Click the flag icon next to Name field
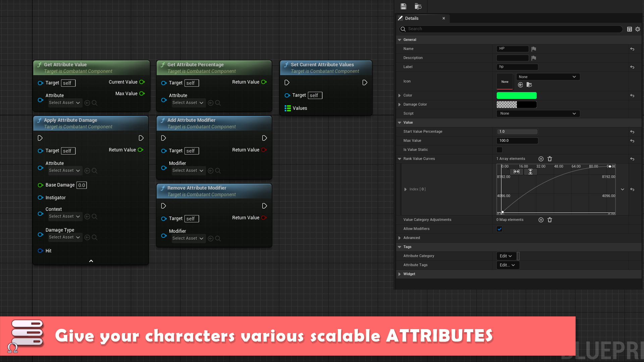This screenshot has width=644, height=362. point(534,49)
